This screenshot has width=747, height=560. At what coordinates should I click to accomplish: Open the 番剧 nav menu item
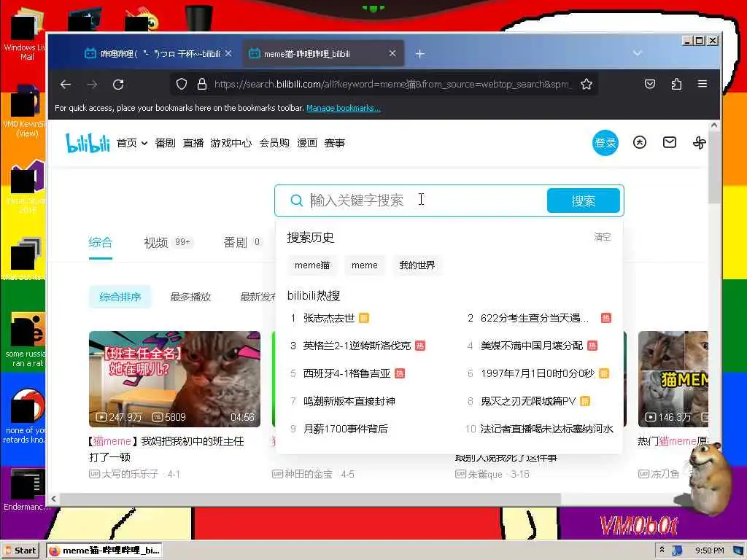tap(165, 143)
